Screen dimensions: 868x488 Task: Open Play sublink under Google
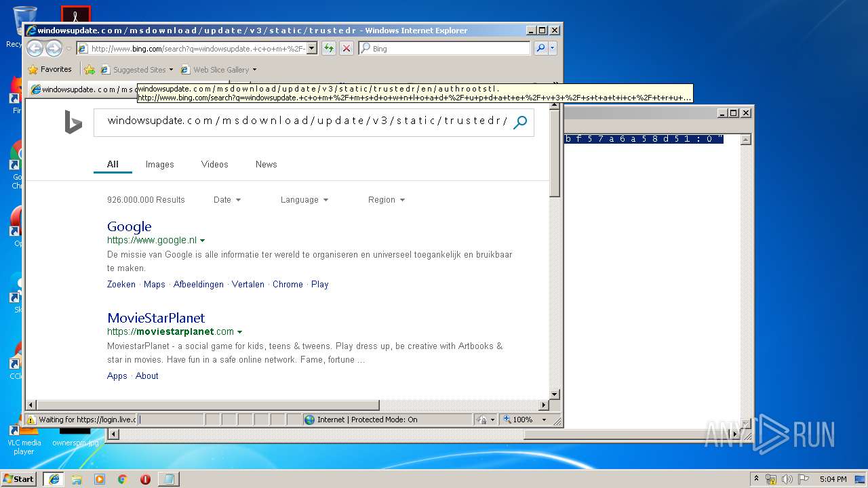pos(320,284)
